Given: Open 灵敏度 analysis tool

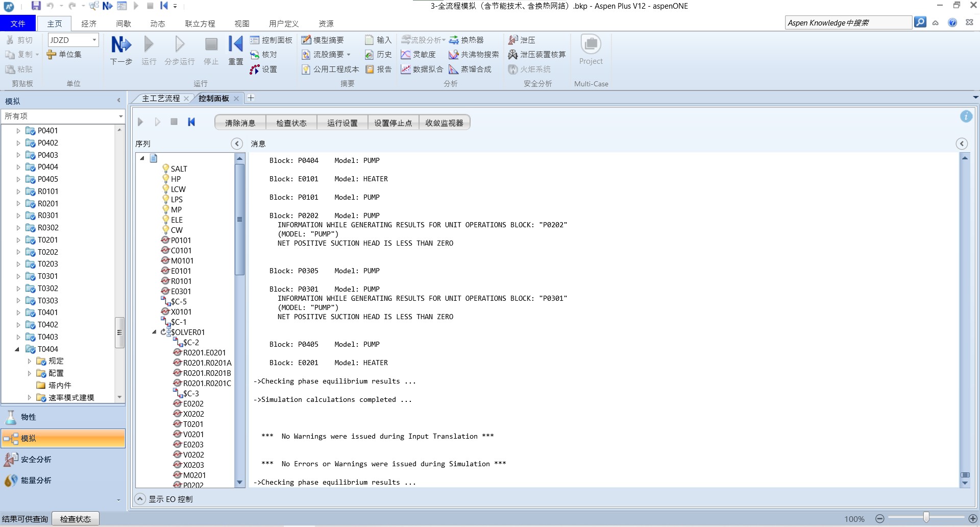Looking at the screenshot, I should (x=418, y=55).
